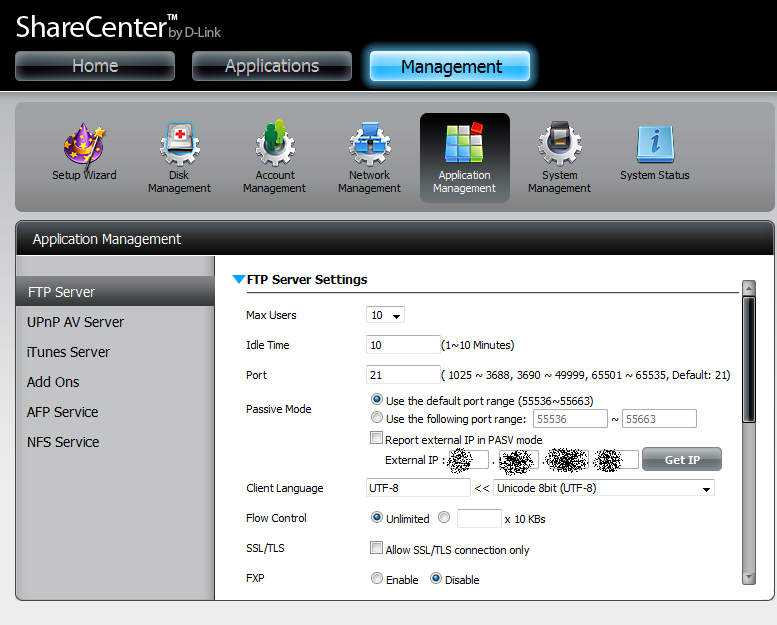This screenshot has width=777, height=625.
Task: Enable Report external IP in PASV mode
Action: point(376,438)
